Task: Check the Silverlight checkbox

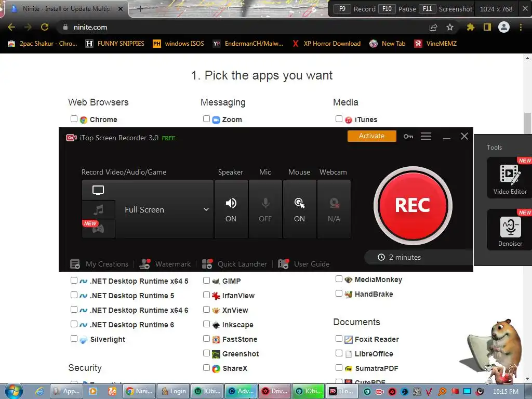Action: point(74,339)
